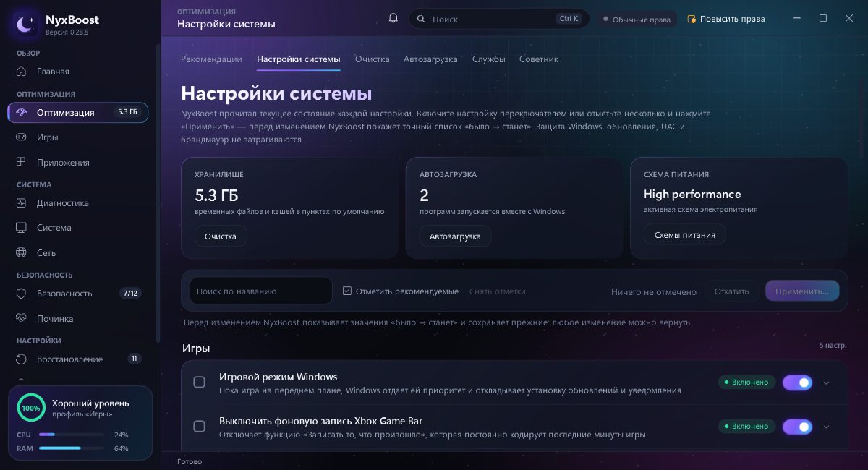Click the Применить button
The height and width of the screenshot is (470, 868).
[802, 291]
